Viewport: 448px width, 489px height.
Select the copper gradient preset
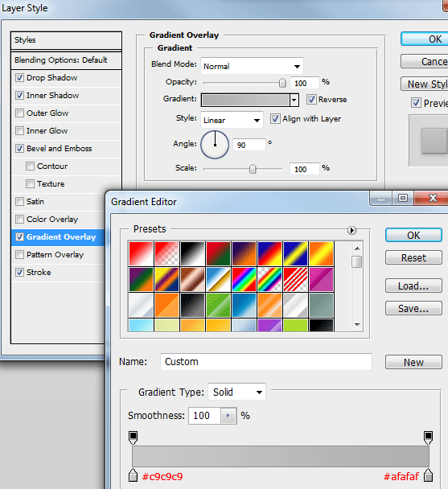(192, 279)
